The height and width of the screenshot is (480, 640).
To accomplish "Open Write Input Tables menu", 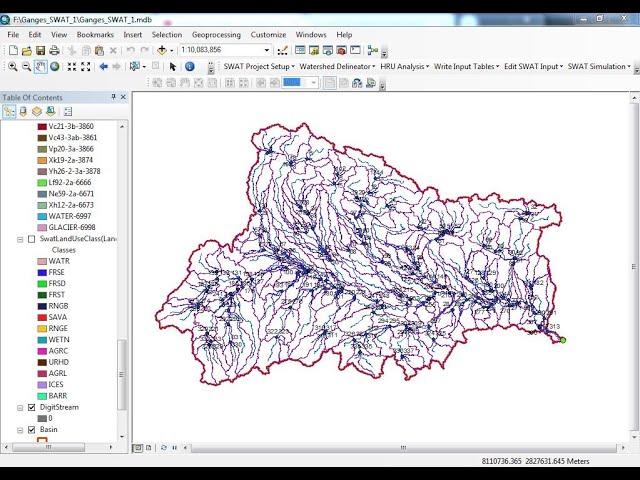I will point(467,67).
